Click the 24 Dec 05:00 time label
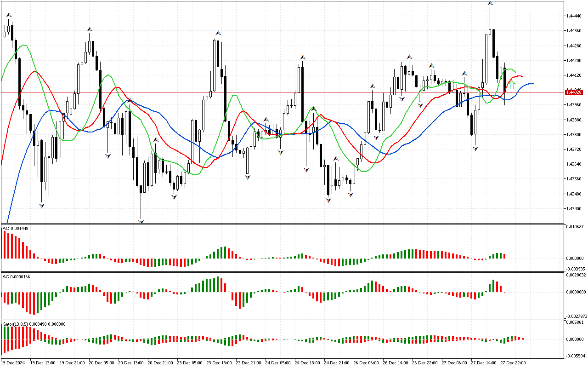Viewport: 588px width, 368px height. pos(278,363)
